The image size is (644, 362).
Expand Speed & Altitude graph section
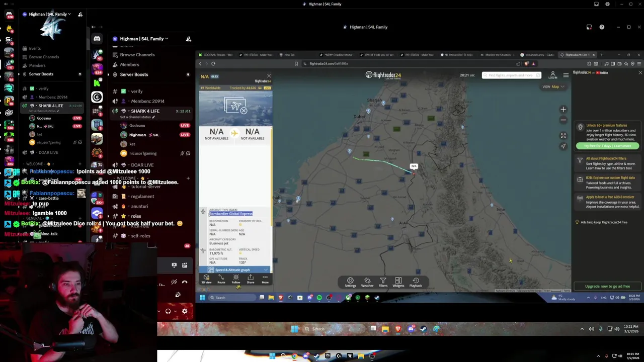point(235,270)
